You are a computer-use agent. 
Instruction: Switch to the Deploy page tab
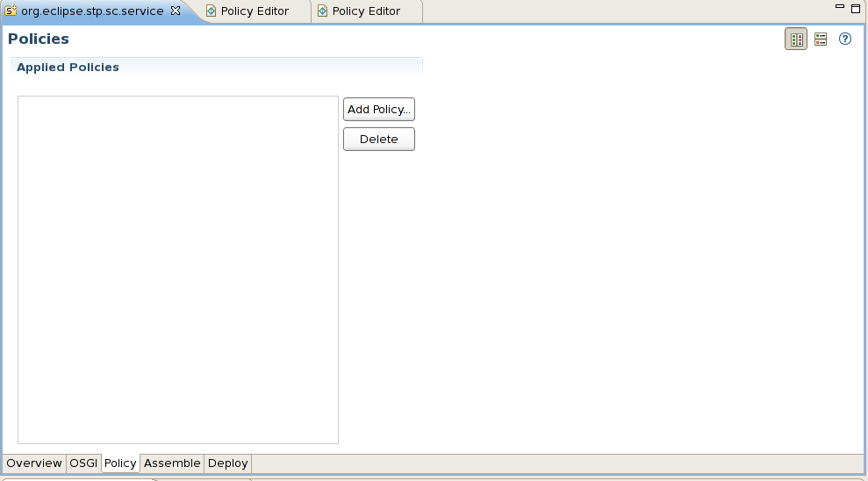pos(228,463)
